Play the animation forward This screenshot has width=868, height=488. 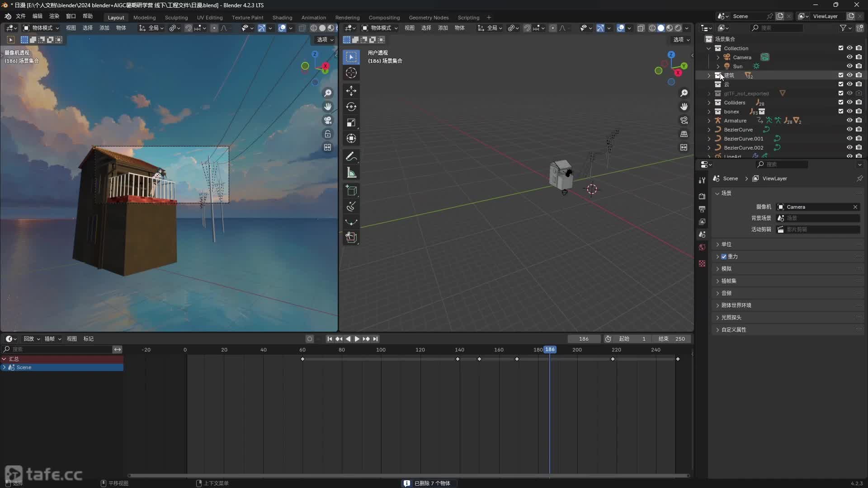[x=357, y=339]
